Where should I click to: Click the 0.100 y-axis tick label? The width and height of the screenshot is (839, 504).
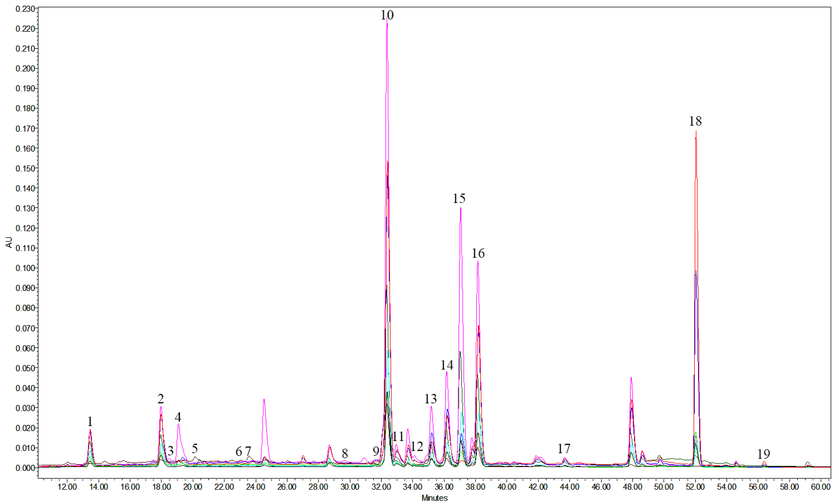25,268
